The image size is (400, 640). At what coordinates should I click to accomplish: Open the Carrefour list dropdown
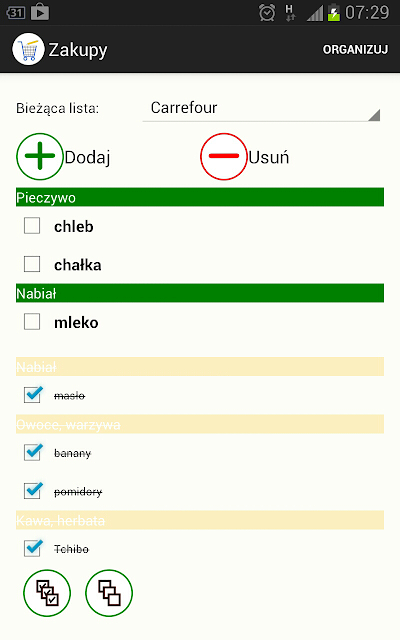[261, 108]
